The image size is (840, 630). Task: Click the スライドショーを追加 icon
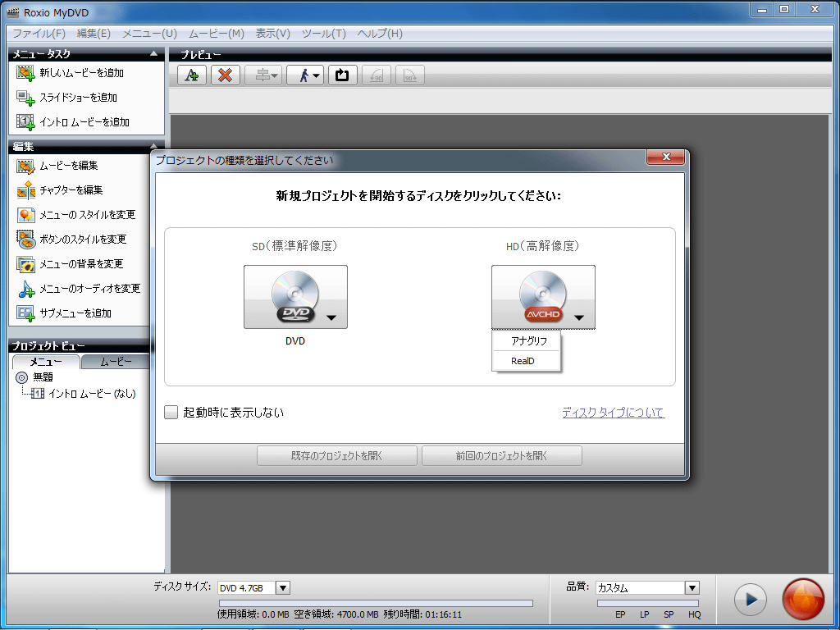click(x=25, y=98)
